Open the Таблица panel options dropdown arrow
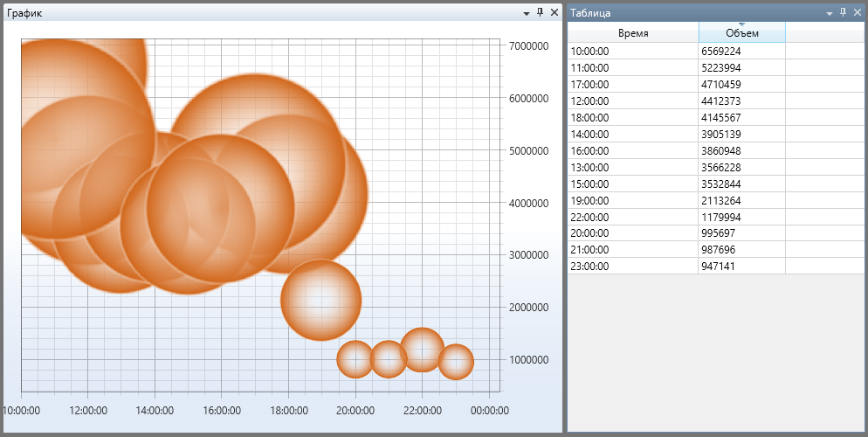 (x=830, y=13)
